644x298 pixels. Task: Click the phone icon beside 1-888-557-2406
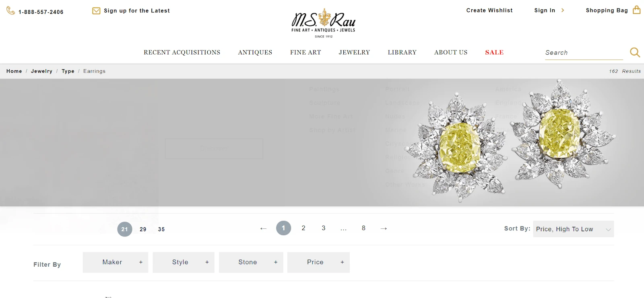coord(11,11)
